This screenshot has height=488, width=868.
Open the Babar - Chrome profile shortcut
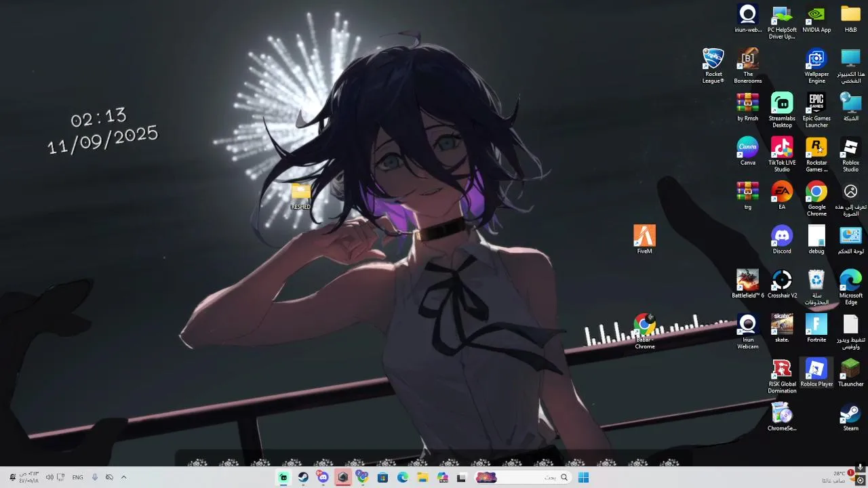(644, 332)
